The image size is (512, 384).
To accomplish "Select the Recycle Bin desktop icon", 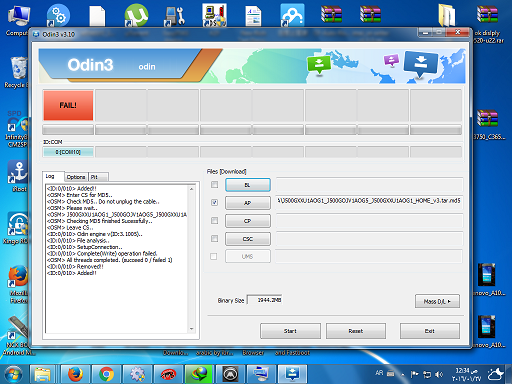I will click(17, 72).
